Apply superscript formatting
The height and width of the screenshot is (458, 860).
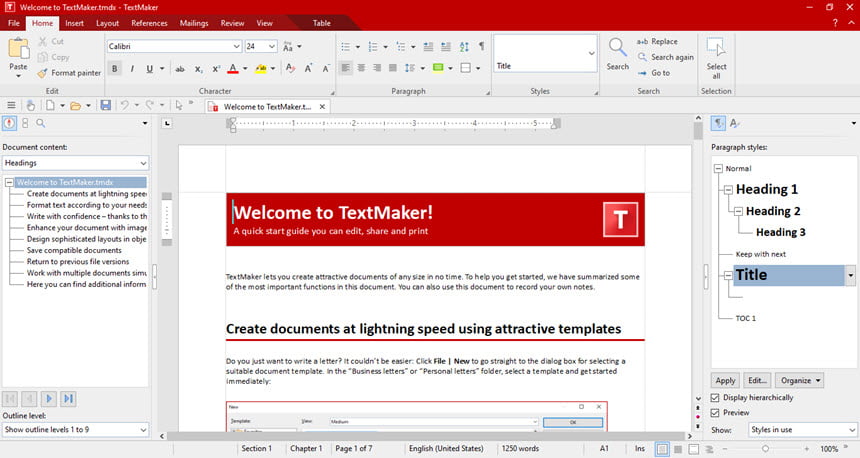[x=216, y=69]
